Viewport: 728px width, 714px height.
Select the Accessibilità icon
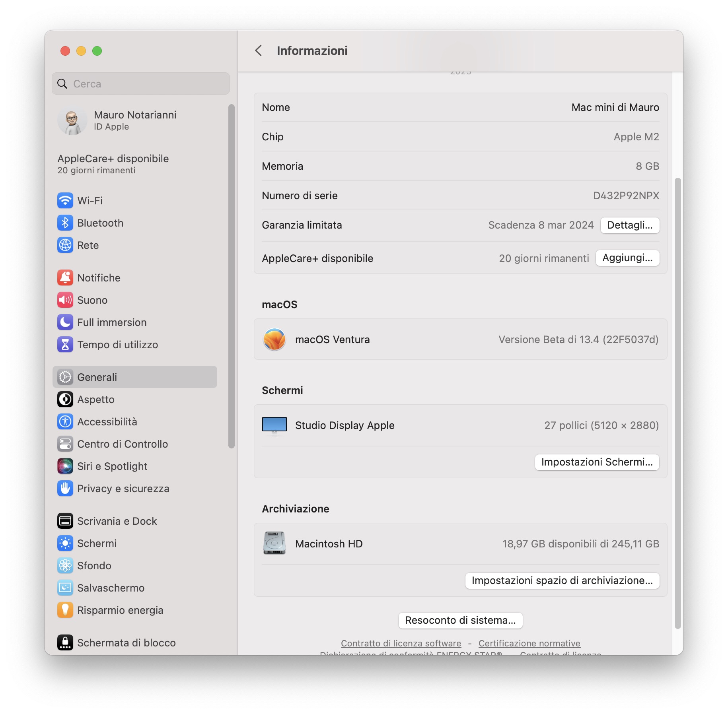pyautogui.click(x=65, y=421)
